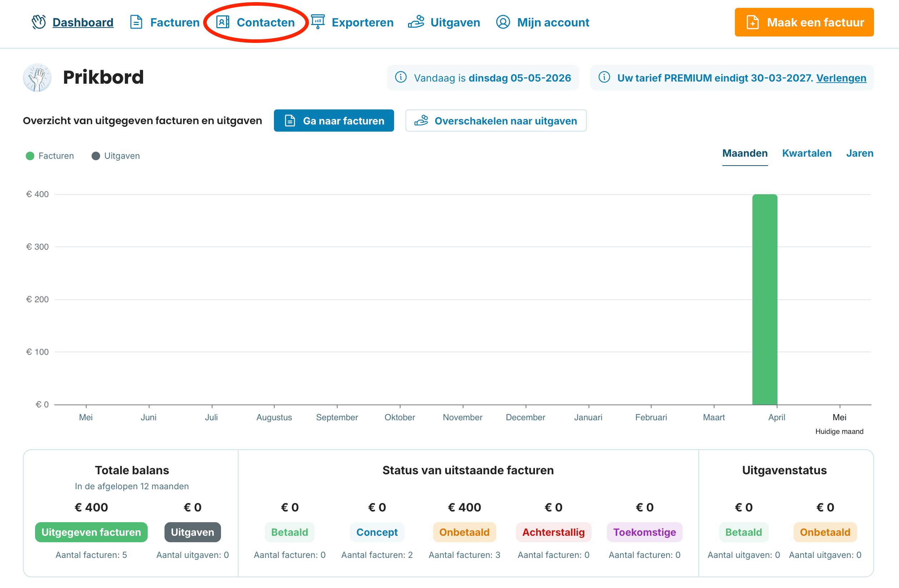The width and height of the screenshot is (899, 588).
Task: Click Onbetaald badge under outstanding invoices
Action: click(x=464, y=532)
